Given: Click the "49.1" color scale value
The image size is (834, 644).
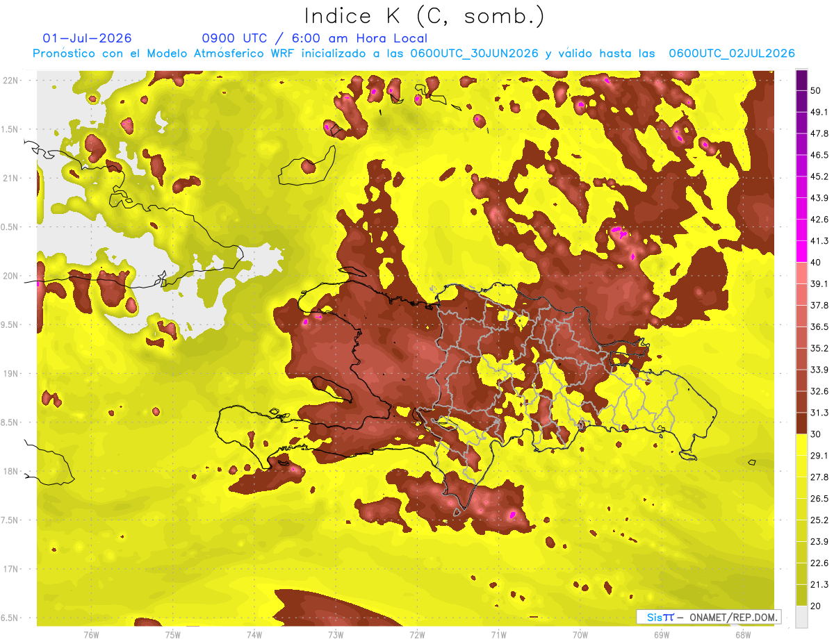Looking at the screenshot, I should coord(819,112).
